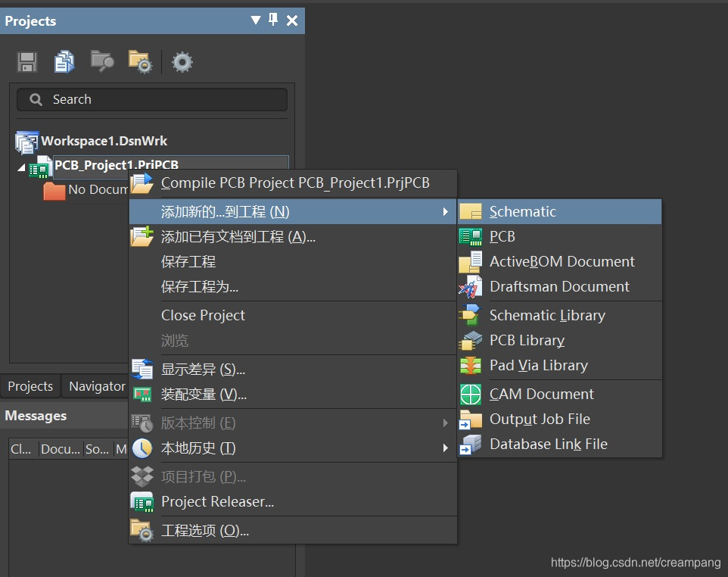Click the 本地历史 clock icon
Viewport: 728px width, 577px height.
click(x=142, y=448)
